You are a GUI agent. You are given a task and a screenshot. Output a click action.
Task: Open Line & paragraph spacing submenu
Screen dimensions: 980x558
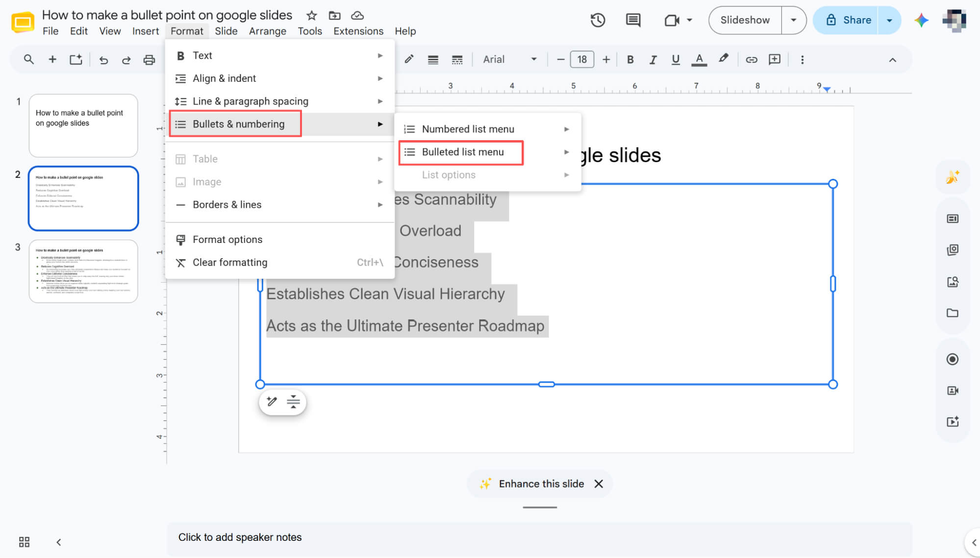point(279,101)
